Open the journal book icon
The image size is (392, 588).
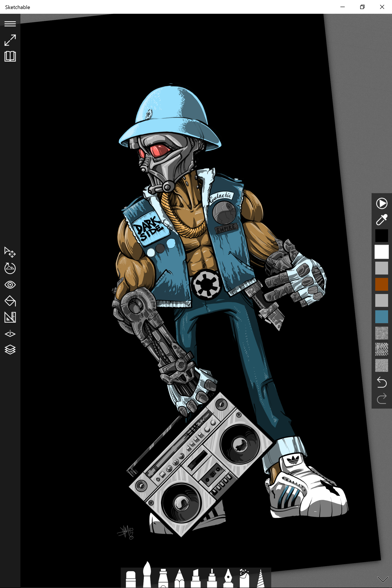[x=10, y=57]
